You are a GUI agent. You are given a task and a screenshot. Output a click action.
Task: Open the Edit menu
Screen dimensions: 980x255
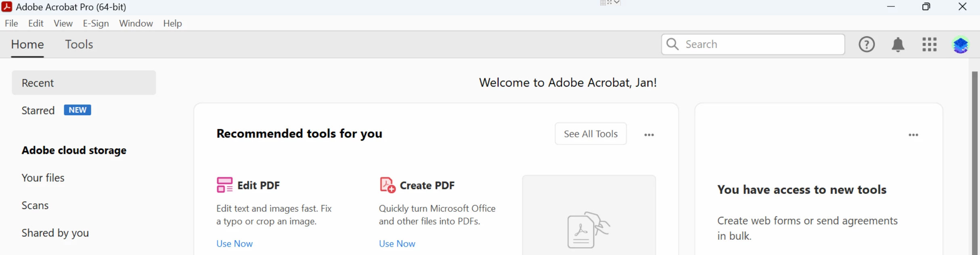[x=36, y=23]
